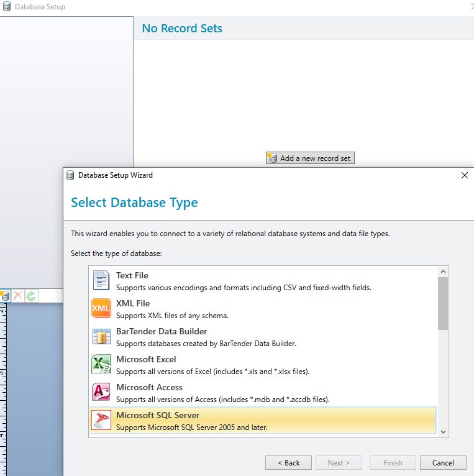Viewport: 474px width, 476px height.
Task: Click the orange XML File icon
Action: 101,308
